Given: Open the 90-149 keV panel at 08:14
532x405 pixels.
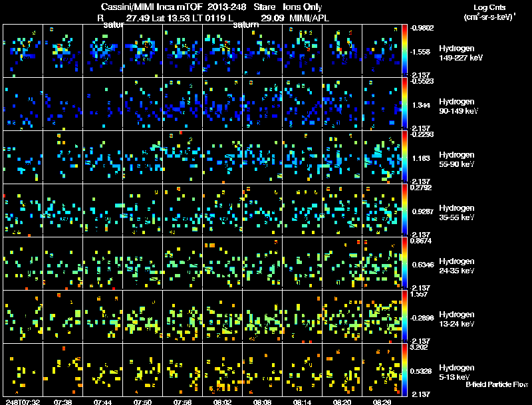Looking at the screenshot, I should 302,104.
